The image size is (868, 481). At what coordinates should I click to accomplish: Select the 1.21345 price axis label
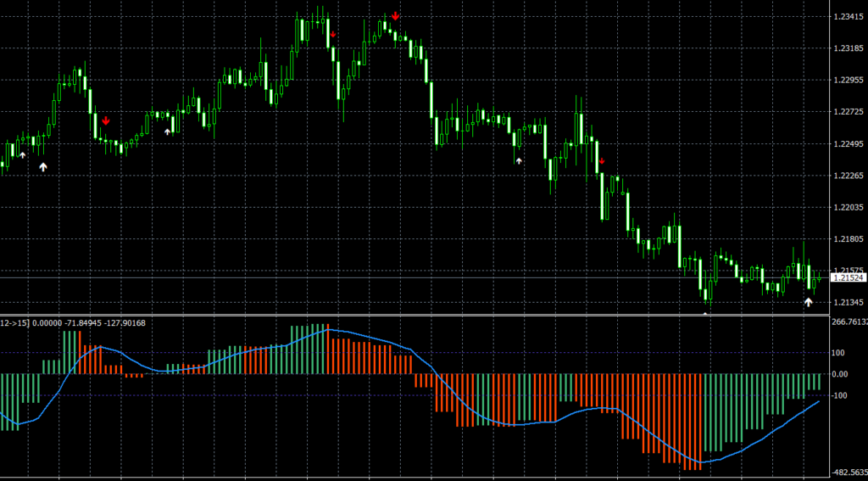(849, 303)
